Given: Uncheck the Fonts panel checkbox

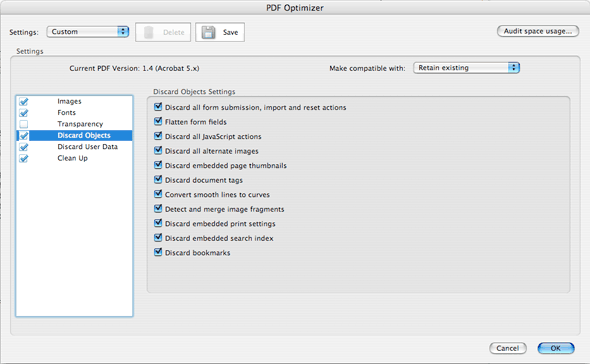Looking at the screenshot, I should click(24, 113).
